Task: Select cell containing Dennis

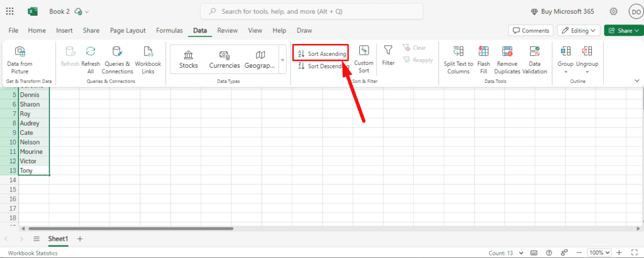Action: 34,95
